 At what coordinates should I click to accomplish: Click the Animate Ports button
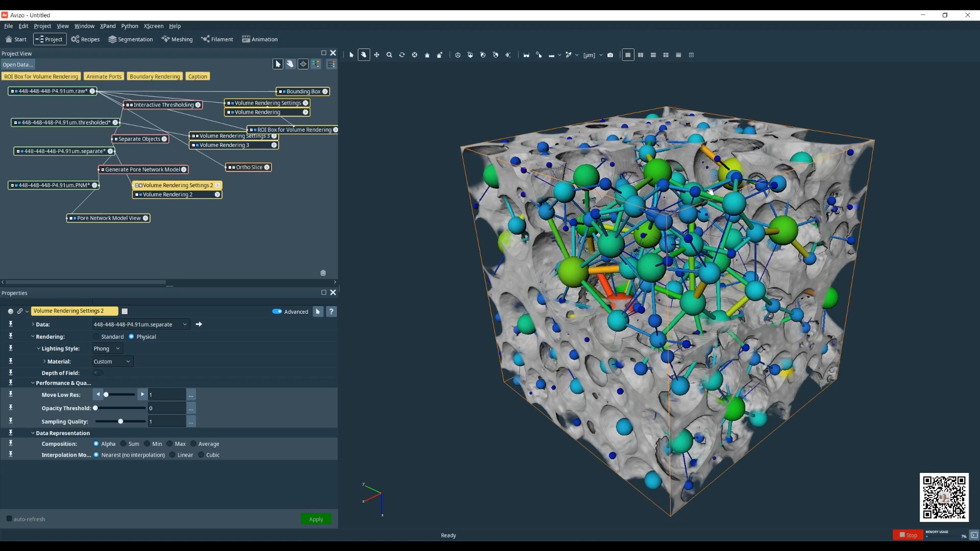coord(104,77)
